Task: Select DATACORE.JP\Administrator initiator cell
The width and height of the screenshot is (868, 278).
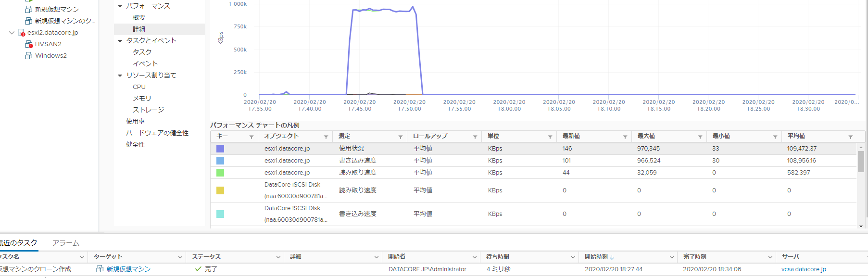Action: click(427, 269)
